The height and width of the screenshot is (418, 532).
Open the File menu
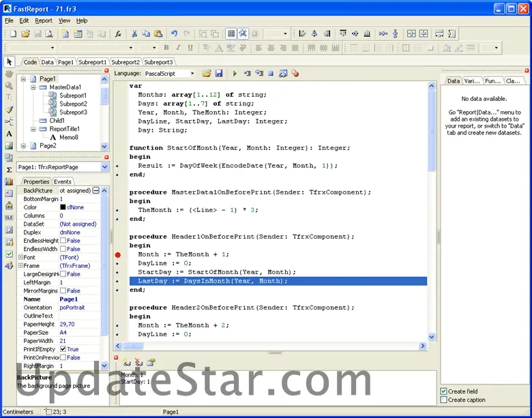9,20
